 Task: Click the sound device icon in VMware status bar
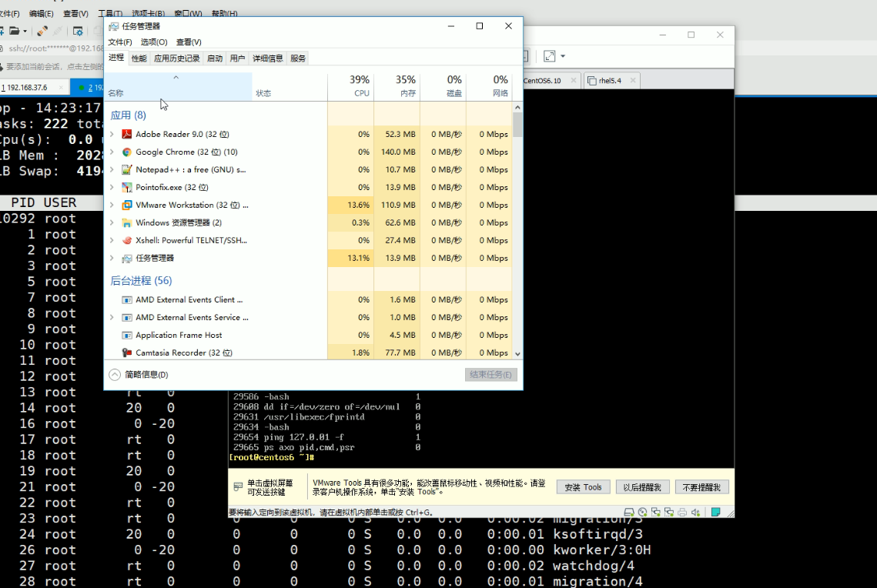pyautogui.click(x=696, y=512)
